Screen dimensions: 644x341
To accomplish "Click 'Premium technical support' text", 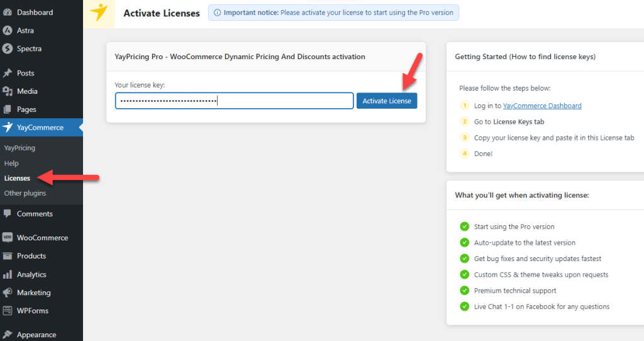I will (x=515, y=291).
